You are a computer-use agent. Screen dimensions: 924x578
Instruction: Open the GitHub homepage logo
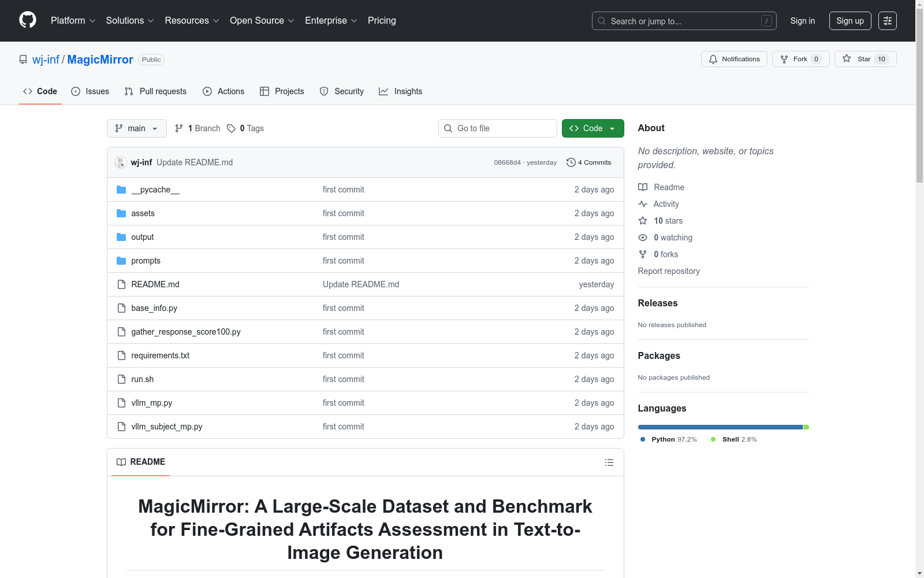(x=28, y=20)
